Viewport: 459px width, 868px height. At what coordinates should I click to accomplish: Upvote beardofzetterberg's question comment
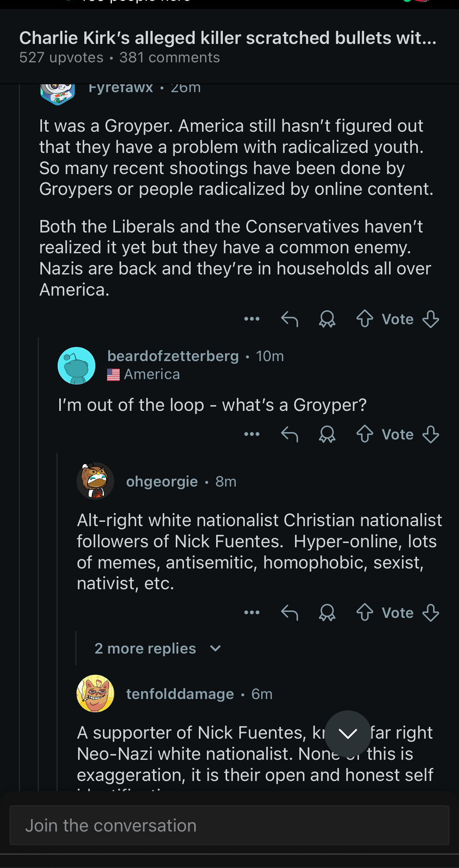coord(365,434)
